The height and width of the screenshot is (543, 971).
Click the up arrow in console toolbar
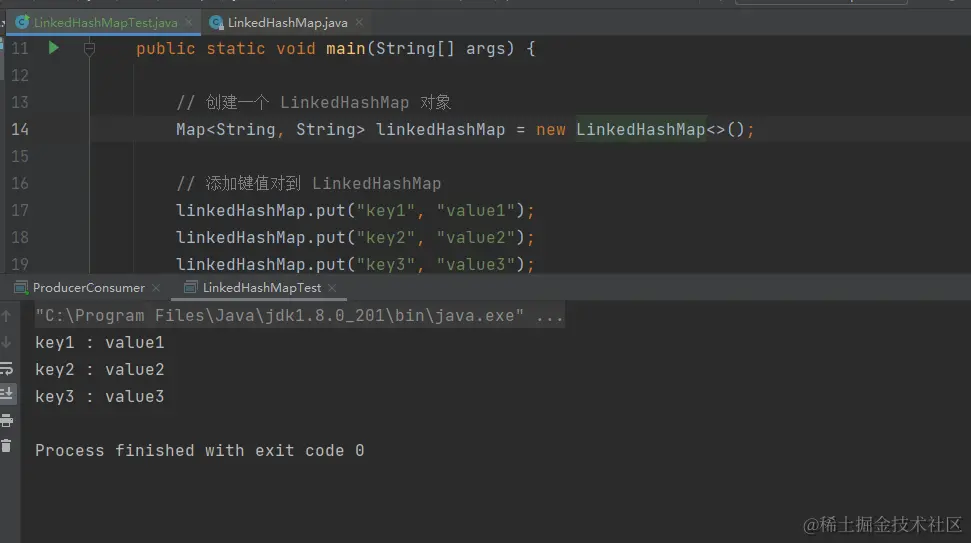[x=7, y=316]
